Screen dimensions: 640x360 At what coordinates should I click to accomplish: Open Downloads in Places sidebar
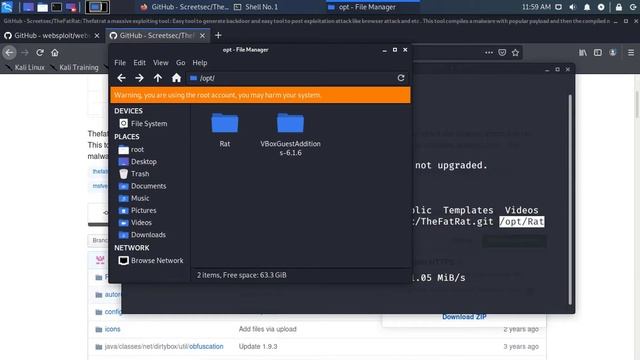point(142,235)
